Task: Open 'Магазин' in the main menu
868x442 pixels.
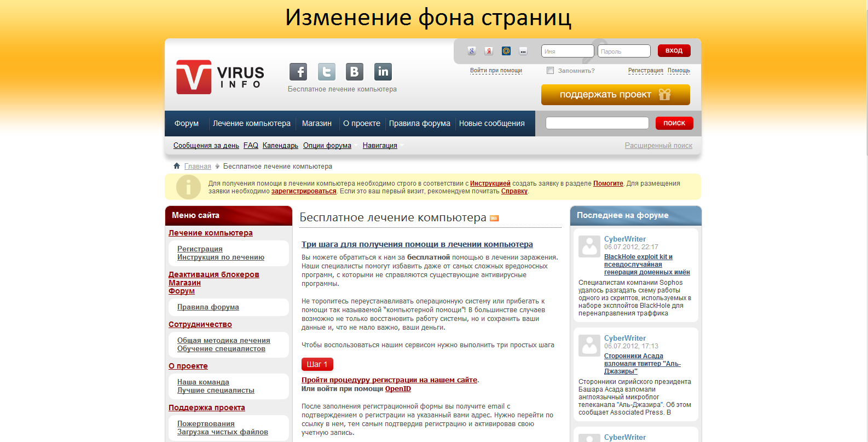Action: coord(317,124)
